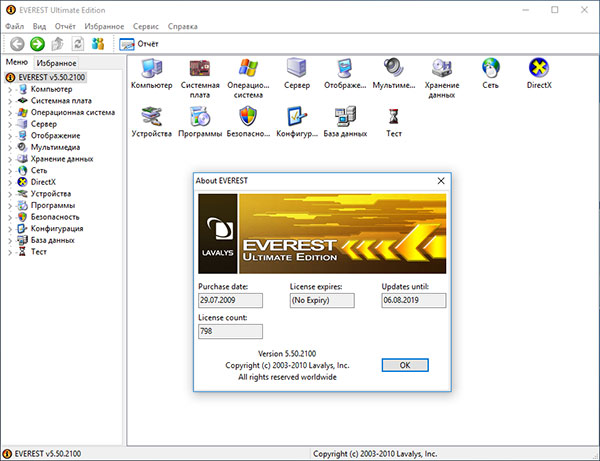Click the License expires field

tap(322, 300)
